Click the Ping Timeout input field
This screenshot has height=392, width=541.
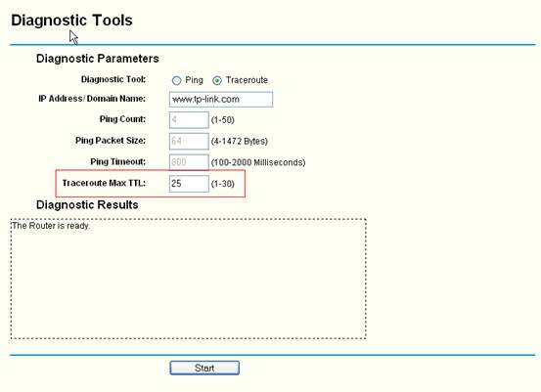point(189,162)
